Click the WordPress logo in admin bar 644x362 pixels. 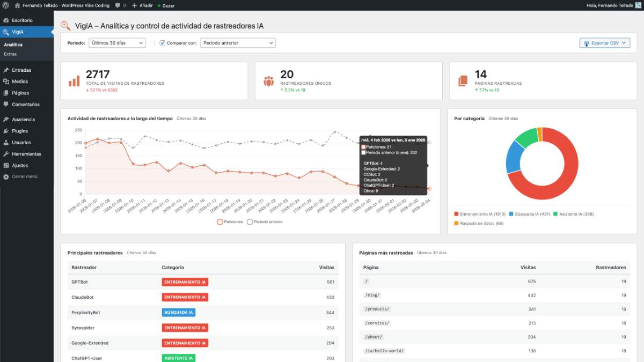pyautogui.click(x=5, y=5)
